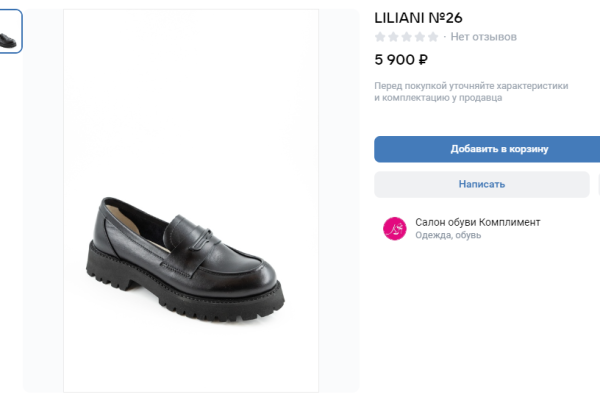
Task: Open the Салон обуви Комплимент shop link
Action: click(477, 222)
